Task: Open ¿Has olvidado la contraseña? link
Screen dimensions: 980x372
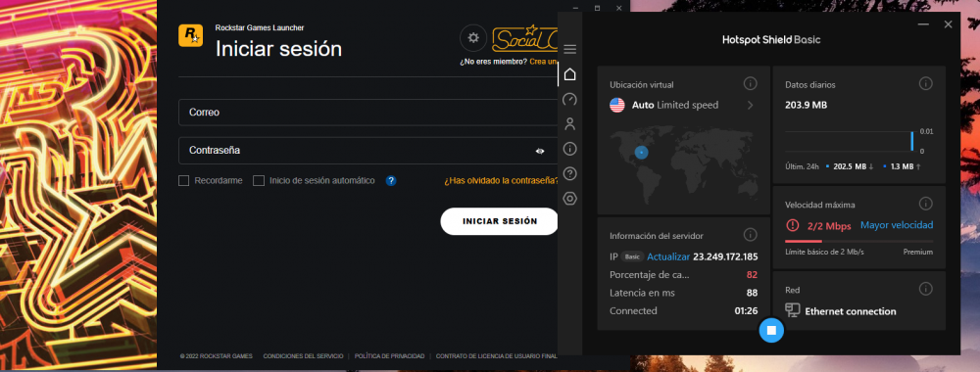Action: [x=501, y=181]
